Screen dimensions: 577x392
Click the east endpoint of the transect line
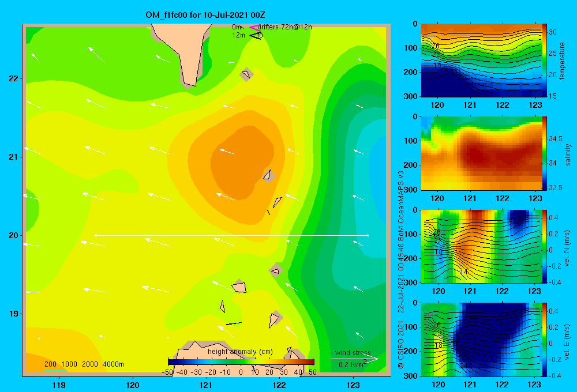(368, 235)
